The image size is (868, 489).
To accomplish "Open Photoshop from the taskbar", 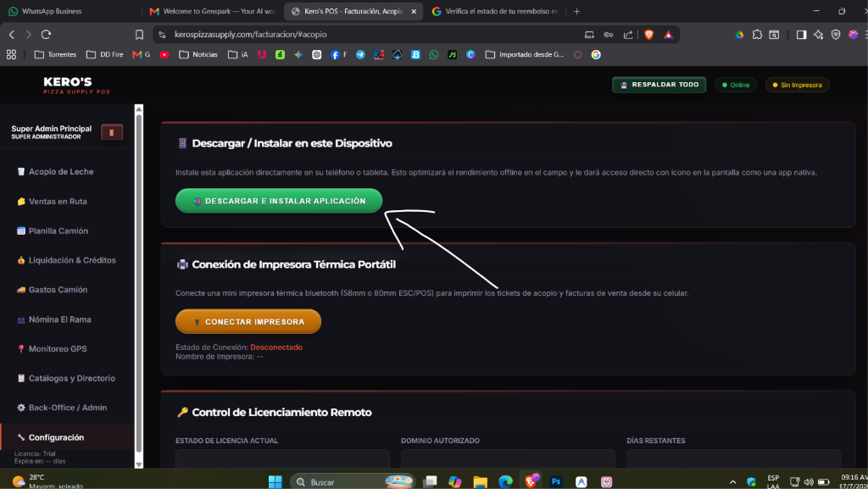I will pyautogui.click(x=556, y=481).
